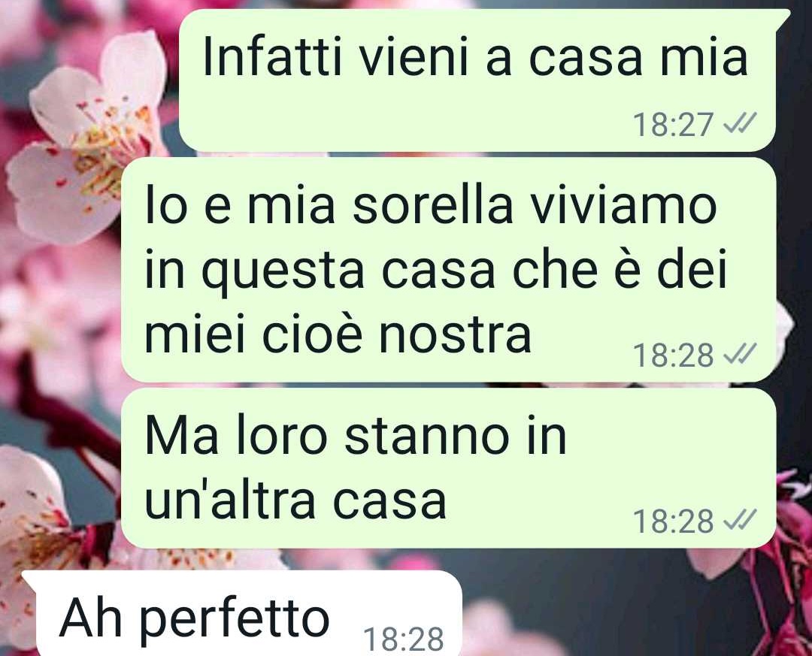The height and width of the screenshot is (656, 812).
Task: Select the 'Io e mia sorella viviamo' message bubble
Action: [448, 270]
